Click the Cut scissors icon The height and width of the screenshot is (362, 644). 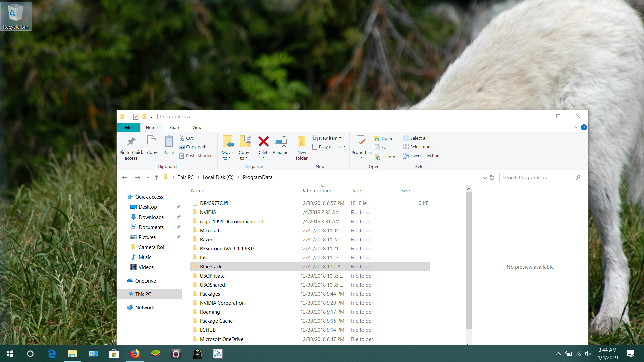pos(182,138)
